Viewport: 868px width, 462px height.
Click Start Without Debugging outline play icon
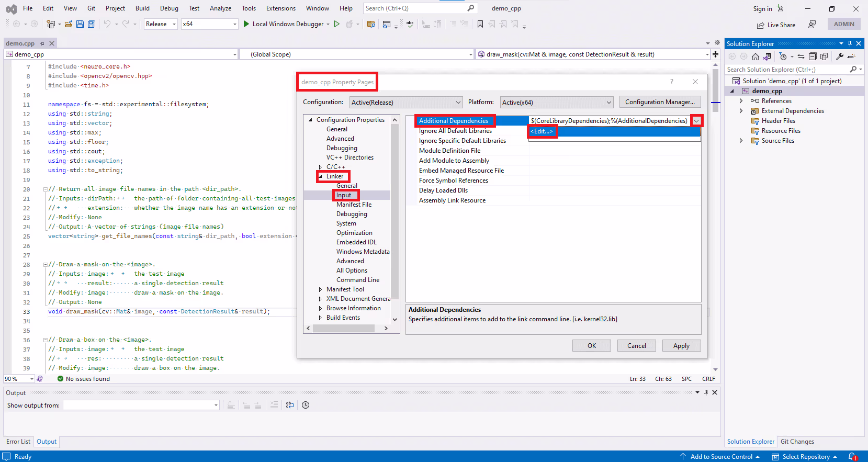tap(337, 24)
